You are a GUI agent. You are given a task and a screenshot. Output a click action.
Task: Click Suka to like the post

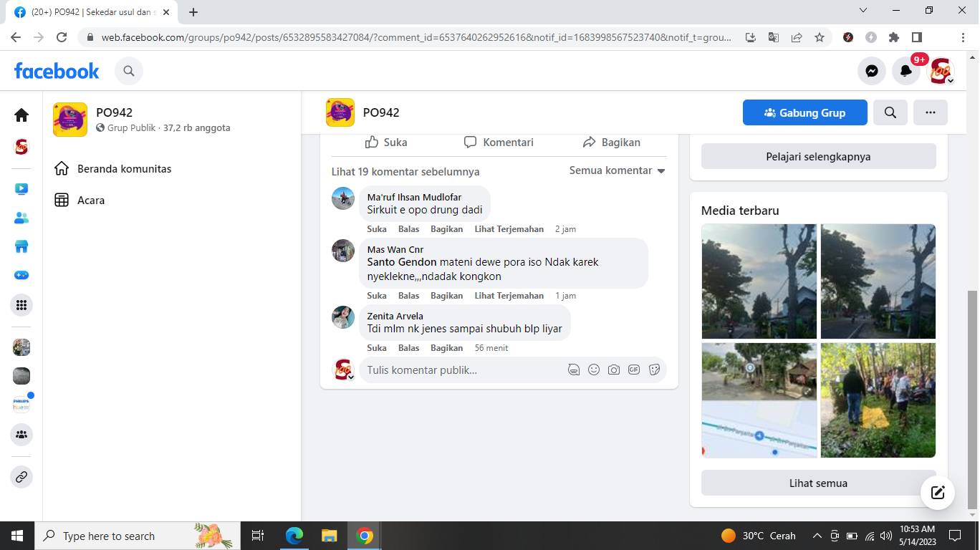(386, 143)
